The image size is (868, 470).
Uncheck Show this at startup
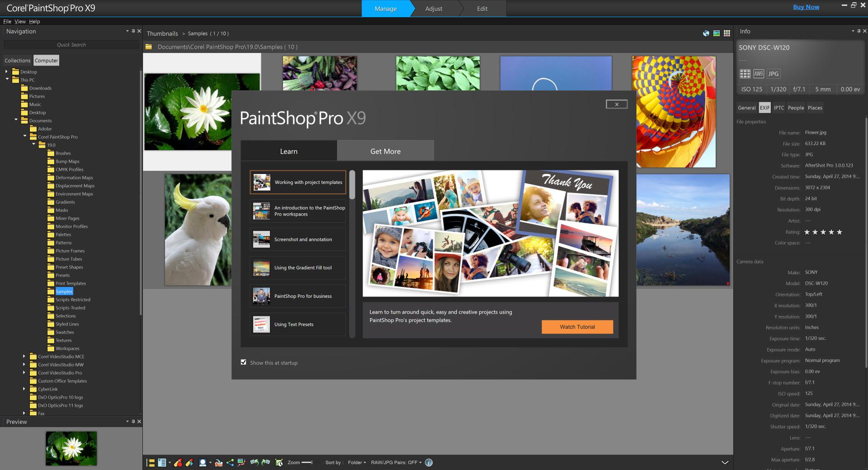tap(244, 362)
